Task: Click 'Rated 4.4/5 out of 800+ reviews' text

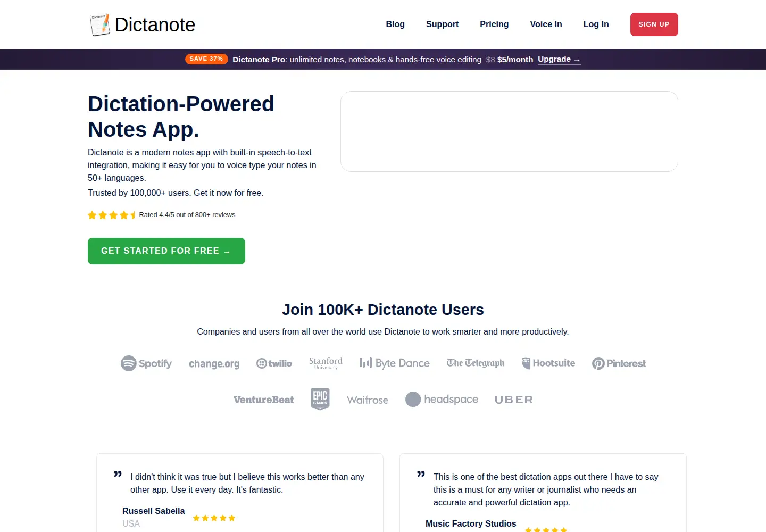Action: pyautogui.click(x=187, y=215)
